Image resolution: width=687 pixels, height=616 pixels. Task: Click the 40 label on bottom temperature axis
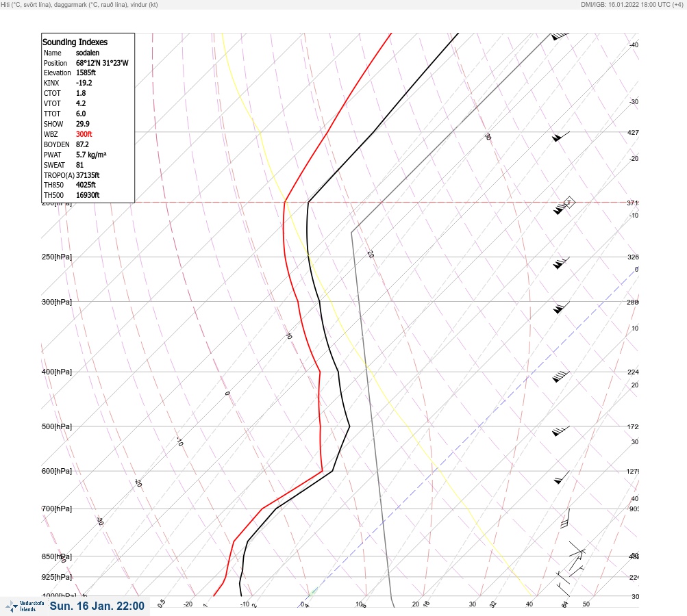coord(529,604)
